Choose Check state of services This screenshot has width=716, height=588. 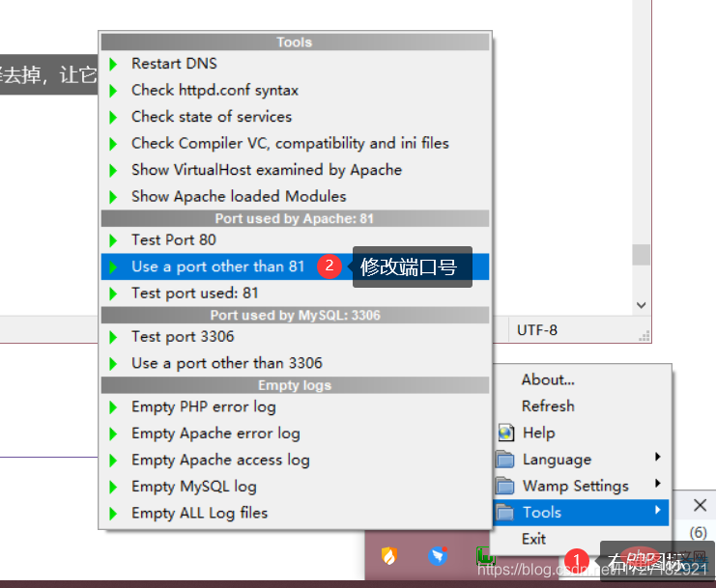pyautogui.click(x=295, y=117)
